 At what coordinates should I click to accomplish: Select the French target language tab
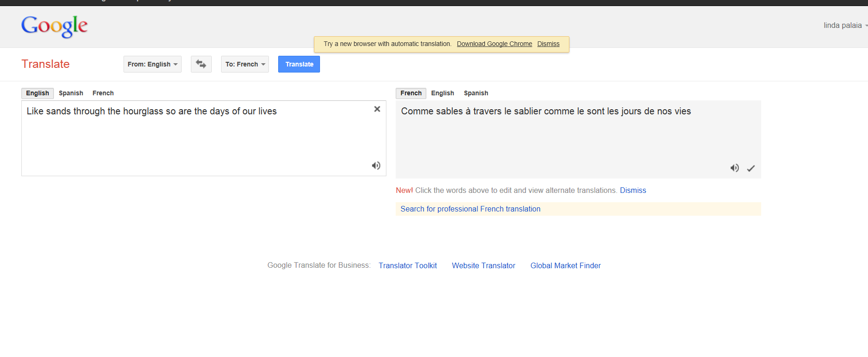(x=411, y=93)
